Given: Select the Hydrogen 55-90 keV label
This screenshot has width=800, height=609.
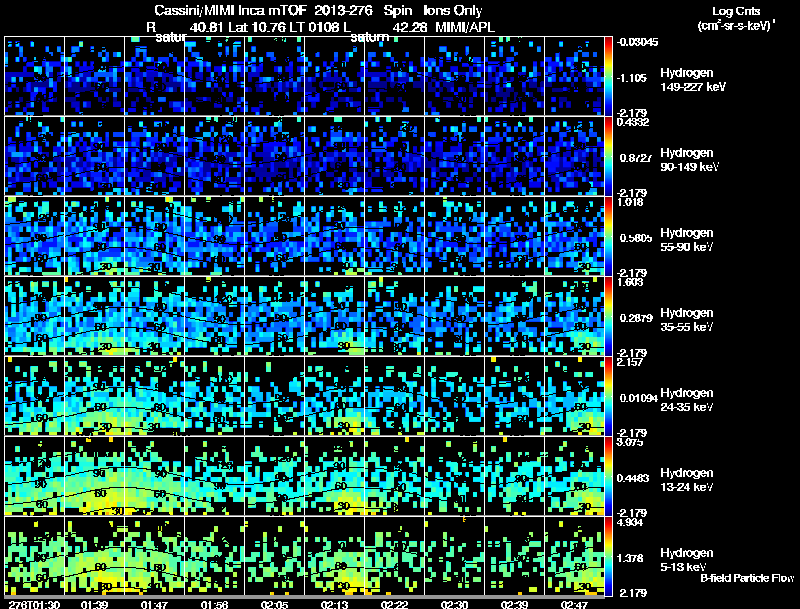Looking at the screenshot, I should (x=687, y=240).
